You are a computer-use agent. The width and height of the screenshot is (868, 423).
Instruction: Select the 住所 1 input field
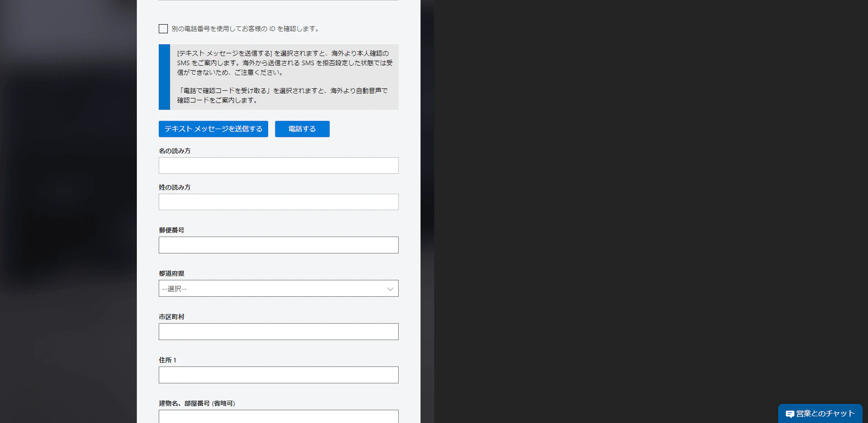[x=279, y=375]
